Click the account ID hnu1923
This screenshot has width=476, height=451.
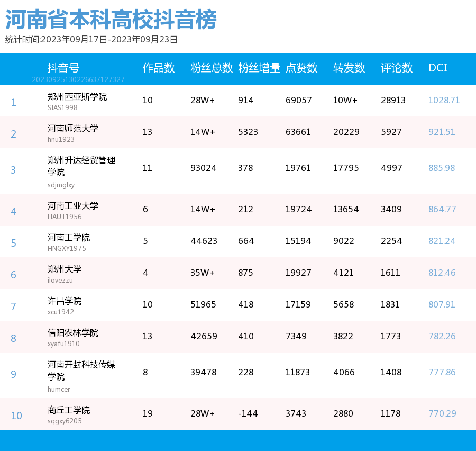coord(61,139)
